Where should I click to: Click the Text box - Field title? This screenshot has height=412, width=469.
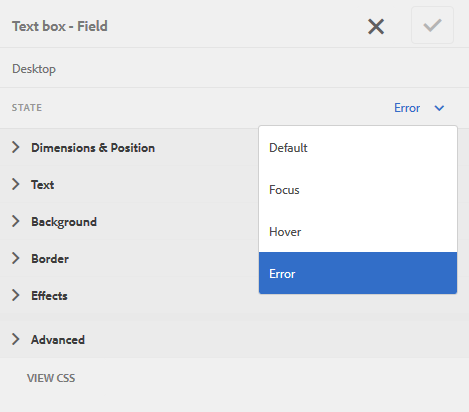click(60, 26)
